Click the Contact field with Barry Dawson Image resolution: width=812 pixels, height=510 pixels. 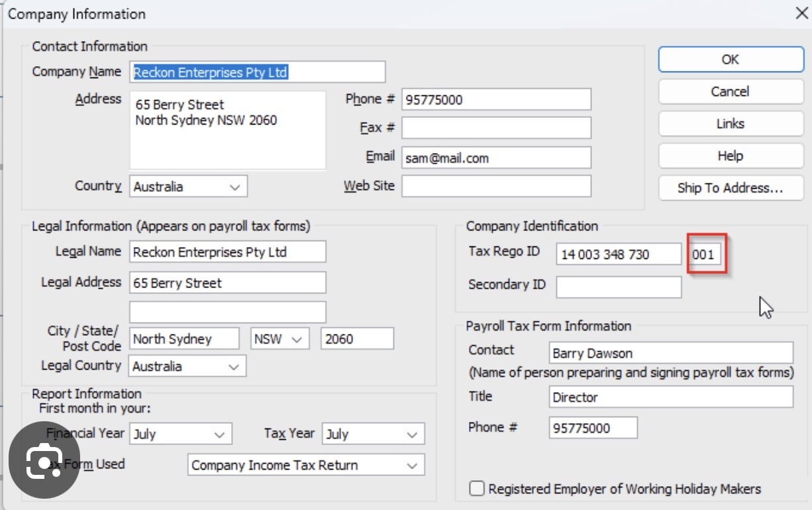(x=671, y=353)
